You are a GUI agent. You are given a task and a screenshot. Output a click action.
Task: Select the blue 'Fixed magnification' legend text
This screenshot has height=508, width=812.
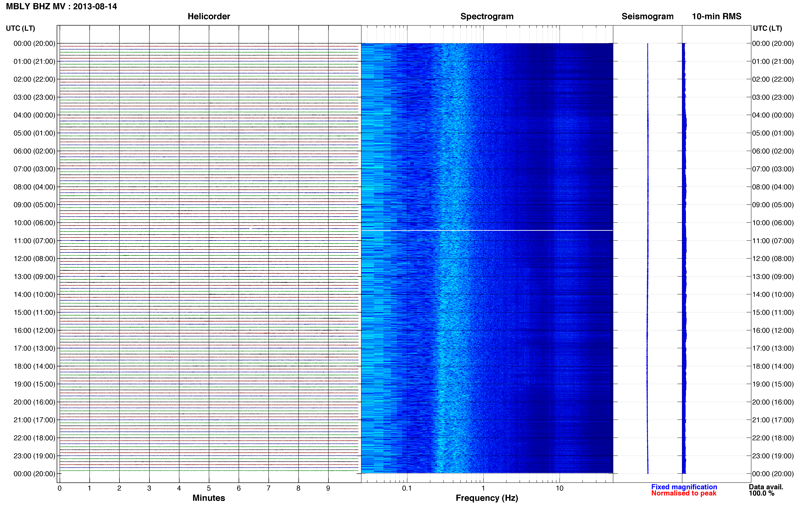(x=684, y=487)
